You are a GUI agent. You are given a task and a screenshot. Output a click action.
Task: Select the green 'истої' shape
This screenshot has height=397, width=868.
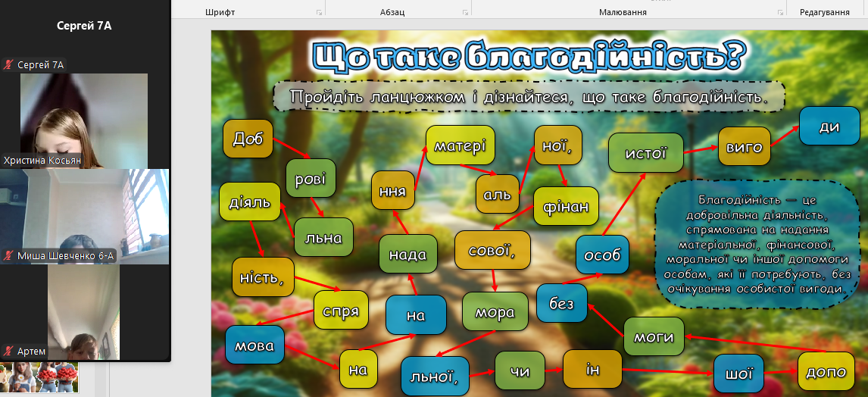click(645, 153)
